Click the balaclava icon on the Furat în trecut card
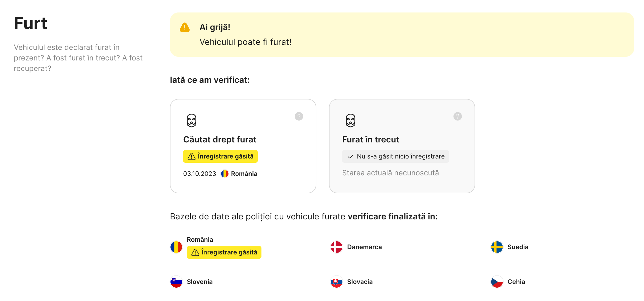Screen dimensions: 644x301 click(x=351, y=120)
